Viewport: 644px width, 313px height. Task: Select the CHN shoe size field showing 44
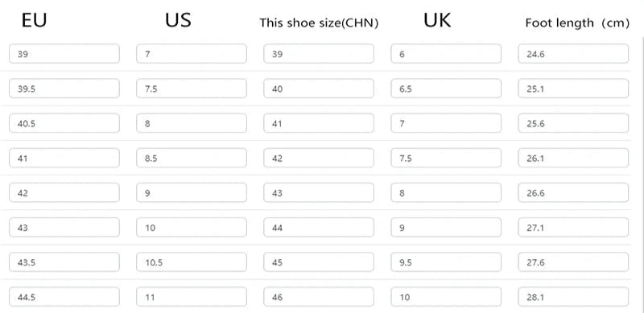click(319, 227)
